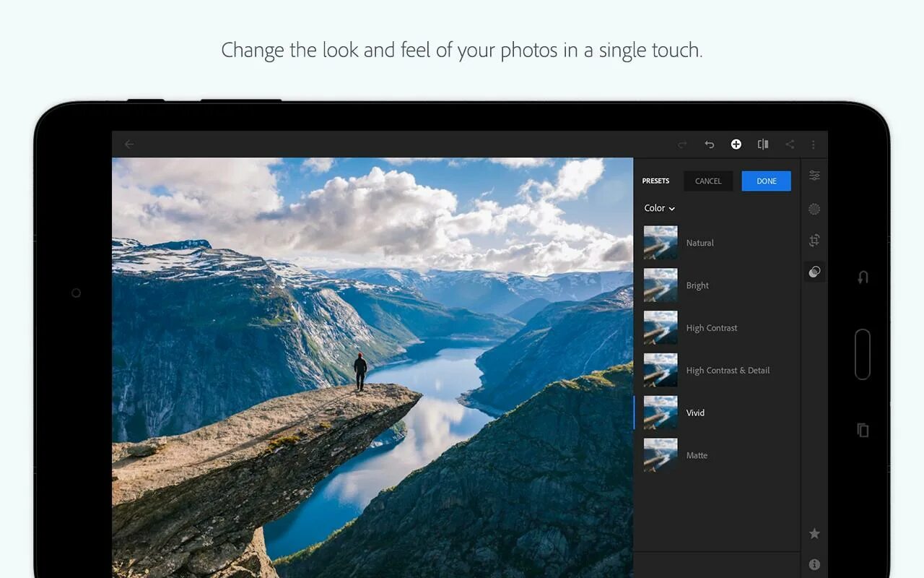The width and height of the screenshot is (924, 578).
Task: Open the crop and rotate tool
Action: click(814, 241)
